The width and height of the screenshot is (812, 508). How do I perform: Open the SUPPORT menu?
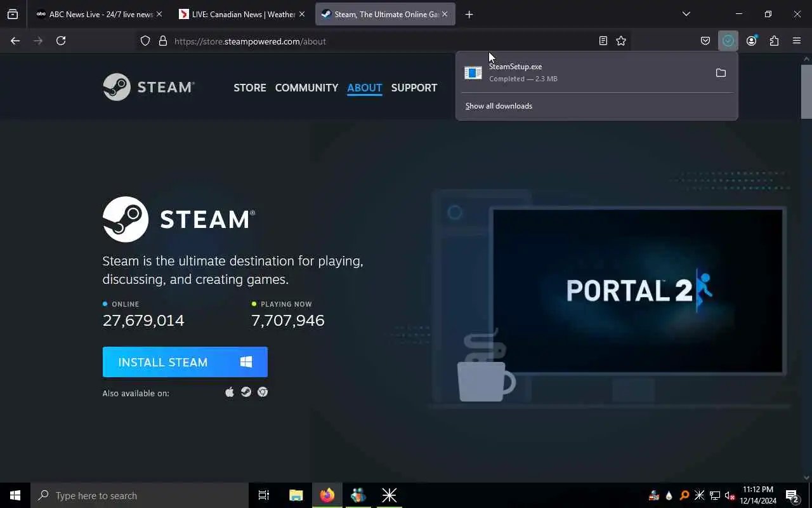(414, 88)
